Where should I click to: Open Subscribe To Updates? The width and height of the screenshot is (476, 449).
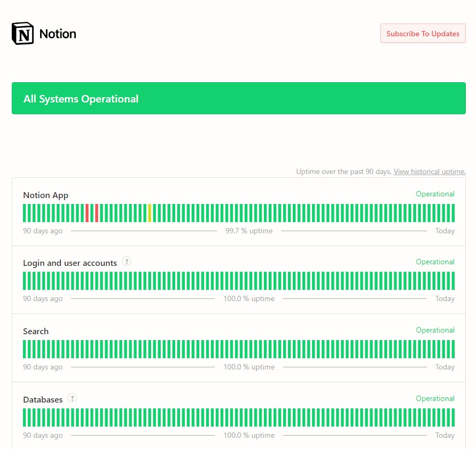click(x=423, y=34)
